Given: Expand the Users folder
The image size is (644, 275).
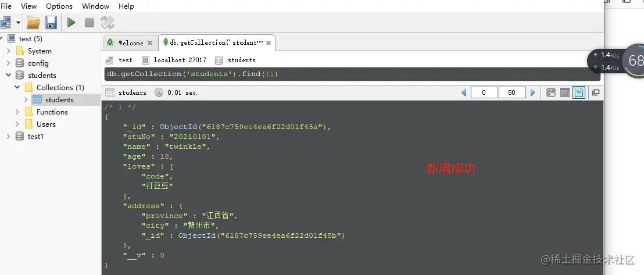Looking at the screenshot, I should tap(17, 124).
